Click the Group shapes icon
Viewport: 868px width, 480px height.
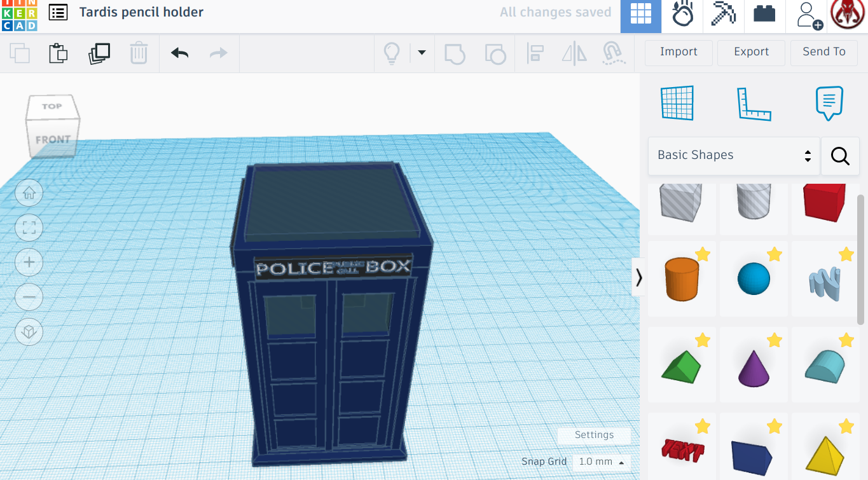455,54
